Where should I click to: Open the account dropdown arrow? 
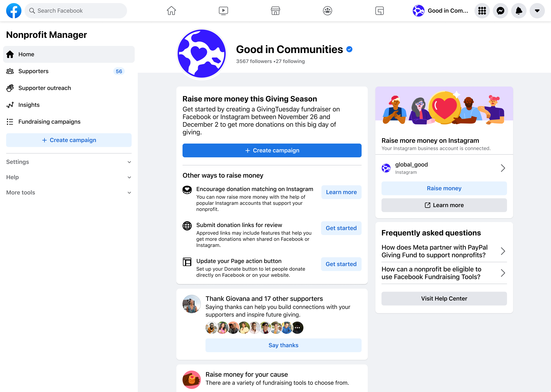point(537,11)
